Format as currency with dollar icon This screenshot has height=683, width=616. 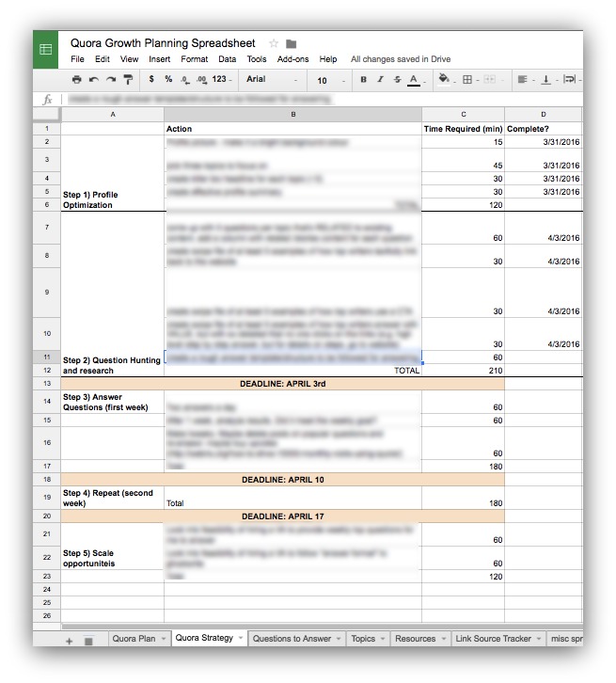(151, 79)
